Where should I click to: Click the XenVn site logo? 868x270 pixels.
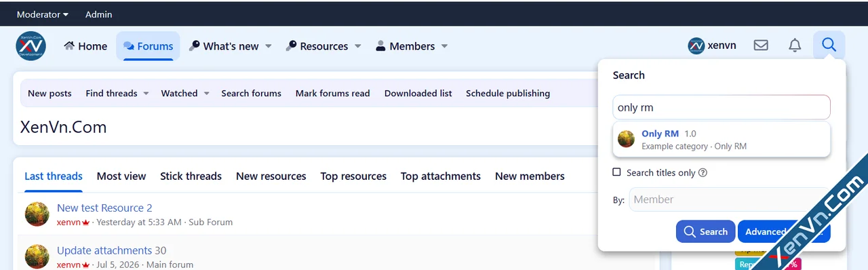[31, 45]
